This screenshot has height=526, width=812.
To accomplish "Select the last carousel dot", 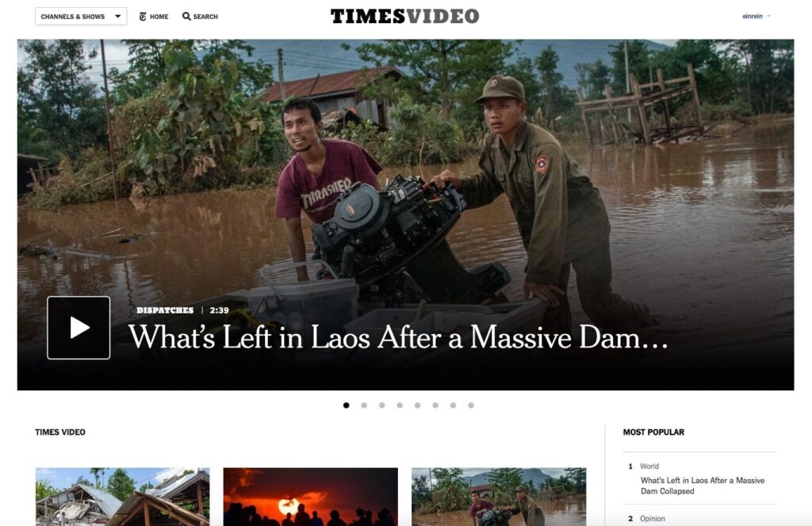I will point(471,405).
